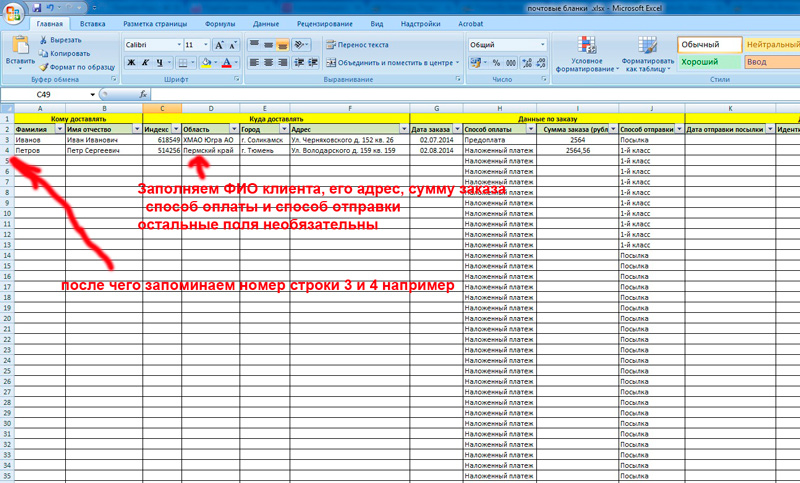The width and height of the screenshot is (800, 483).
Task: Save the workbook from the quick access toolbar
Action: coord(37,6)
